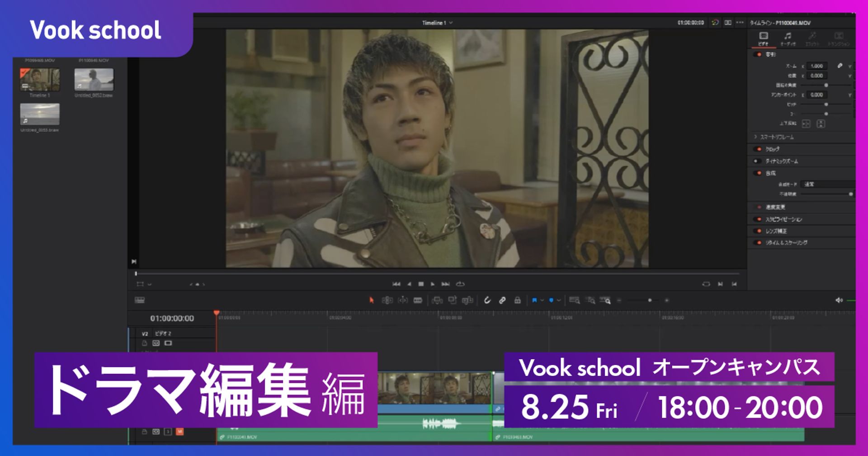Enable the snapping magnet icon
Viewport: 868px width, 456px height.
pyautogui.click(x=488, y=300)
